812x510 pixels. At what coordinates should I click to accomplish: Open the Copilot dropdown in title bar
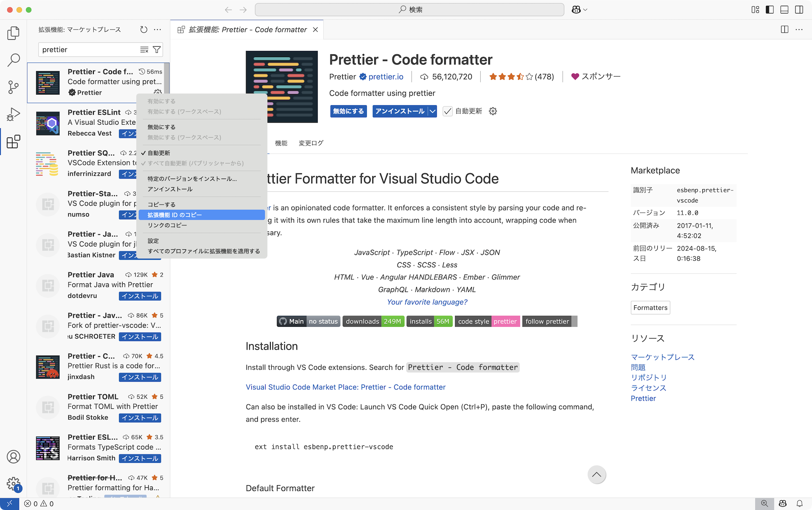579,10
